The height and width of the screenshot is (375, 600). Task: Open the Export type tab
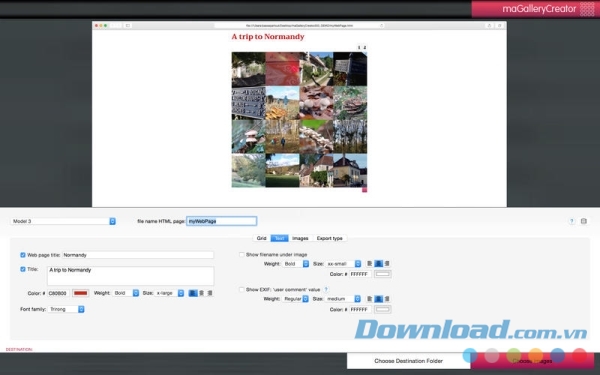pos(329,238)
